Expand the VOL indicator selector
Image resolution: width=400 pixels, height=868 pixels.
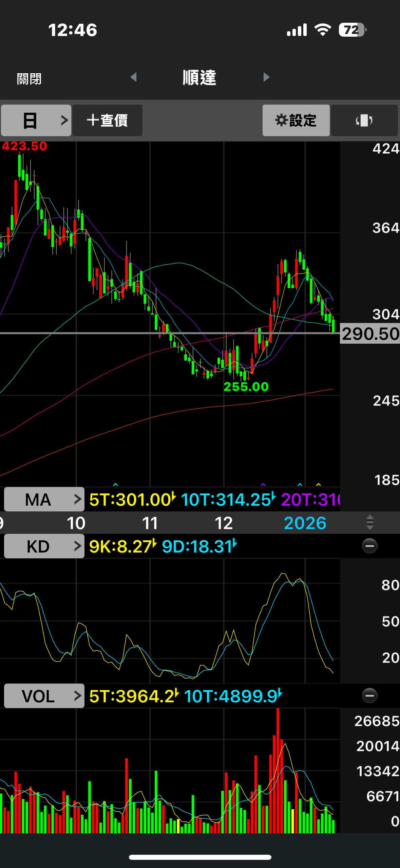44,696
